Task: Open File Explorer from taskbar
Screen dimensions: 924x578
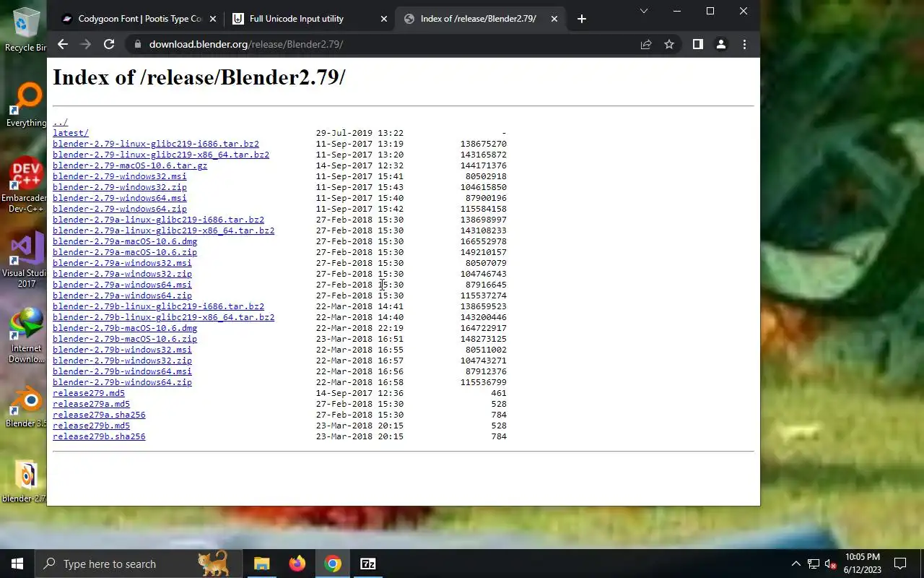Action: tap(261, 564)
